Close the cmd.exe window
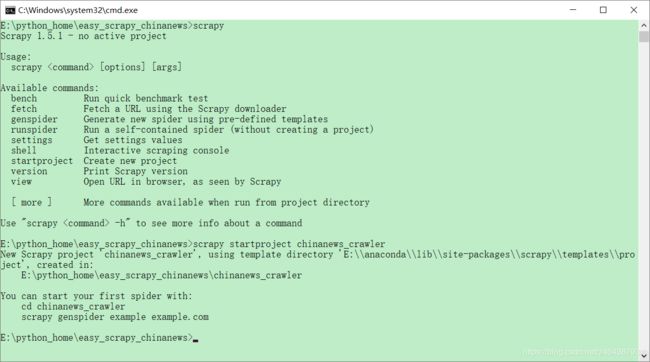Viewport: 650px width, 362px height. [x=634, y=10]
